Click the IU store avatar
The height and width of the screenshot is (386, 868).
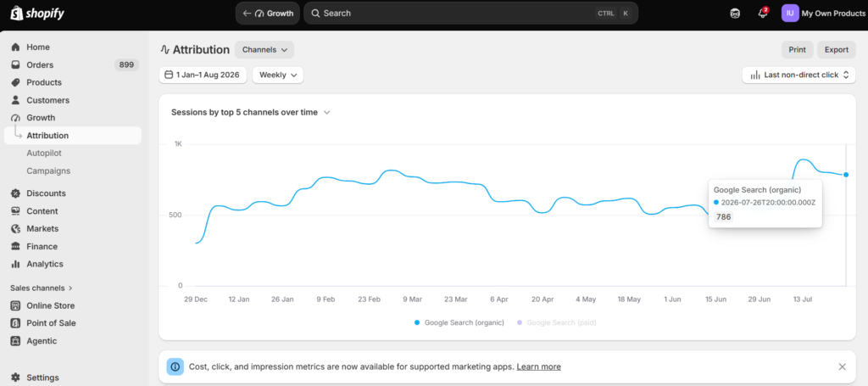point(790,14)
